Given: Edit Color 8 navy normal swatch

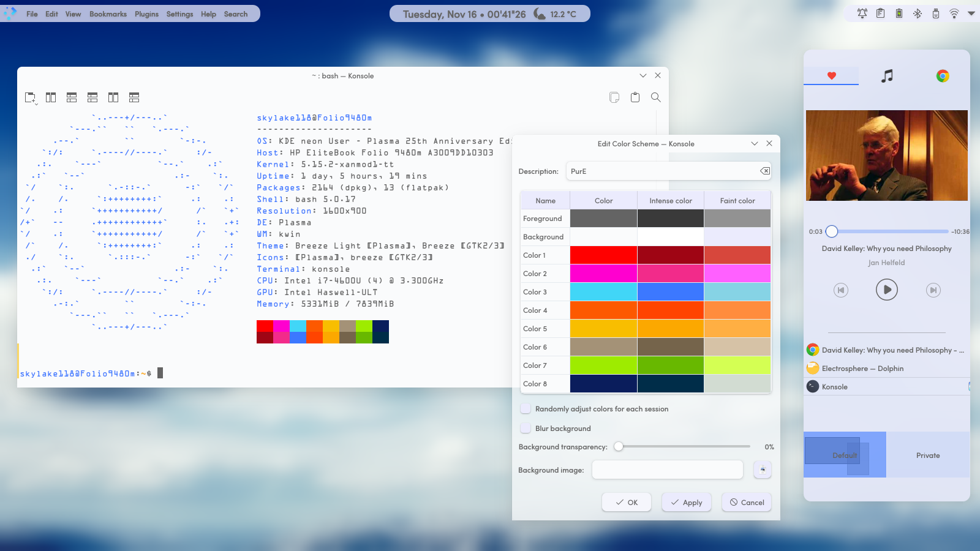Looking at the screenshot, I should 603,384.
